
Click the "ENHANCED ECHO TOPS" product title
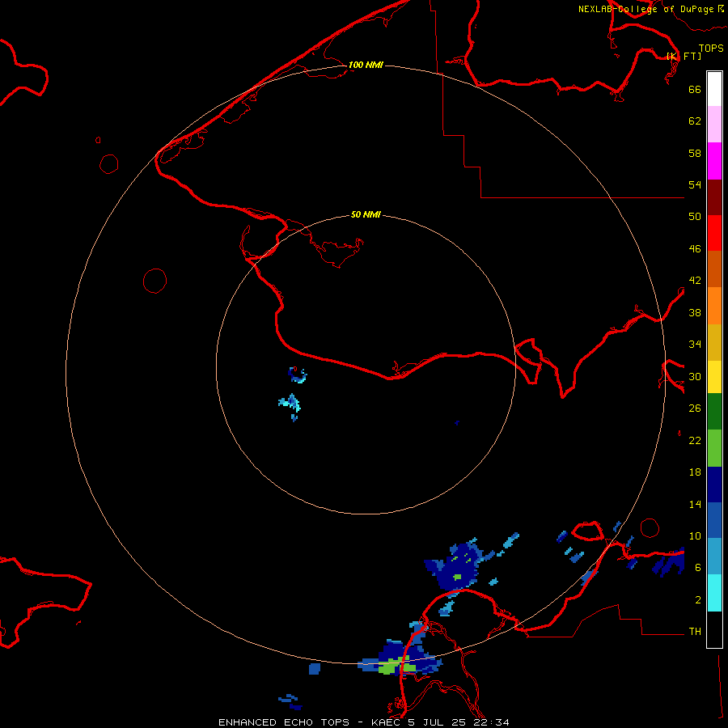coord(284,722)
